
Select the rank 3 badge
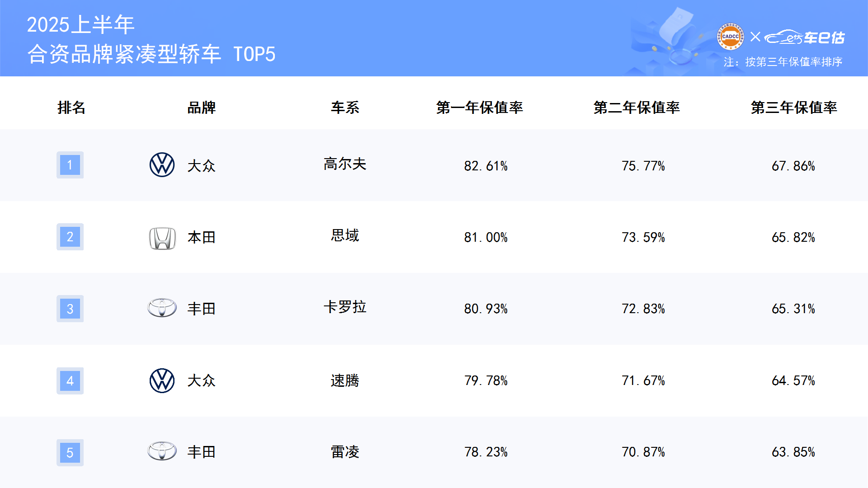[x=70, y=309]
